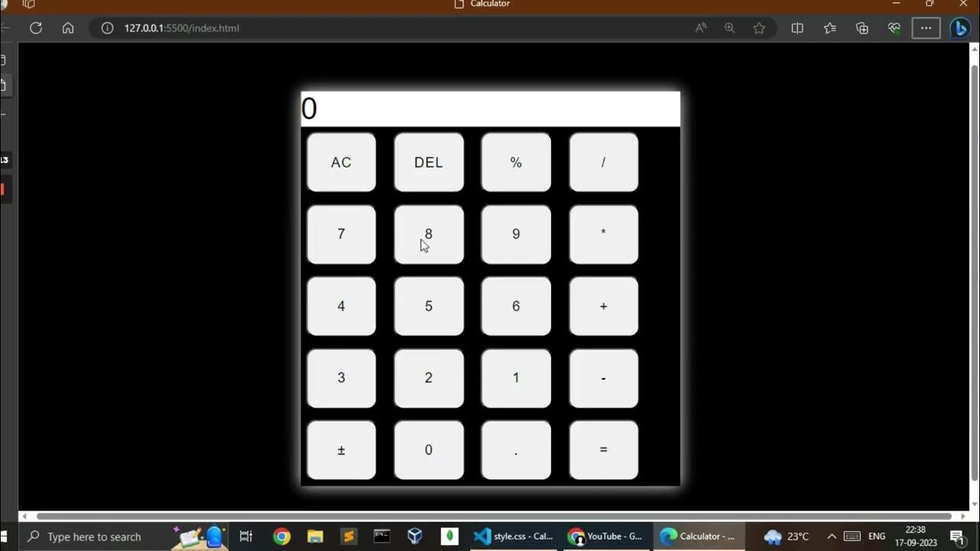Click the address bar URL

tap(181, 28)
